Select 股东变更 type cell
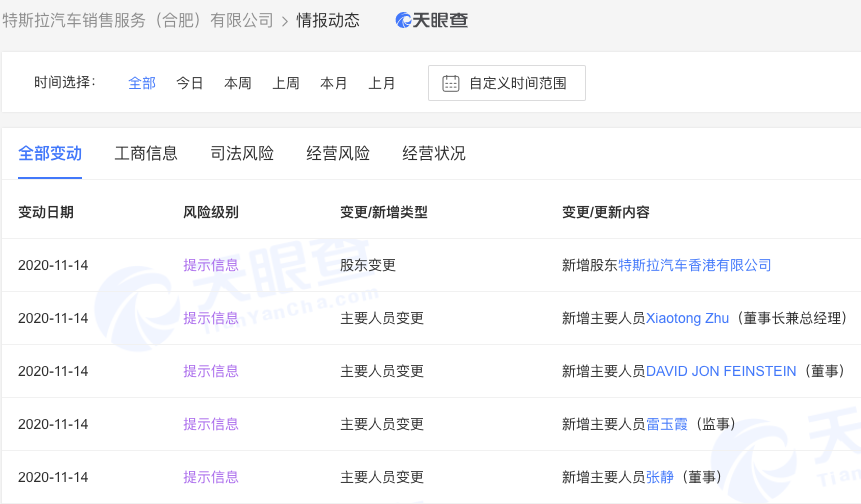Image resolution: width=861 pixels, height=504 pixels. (368, 265)
